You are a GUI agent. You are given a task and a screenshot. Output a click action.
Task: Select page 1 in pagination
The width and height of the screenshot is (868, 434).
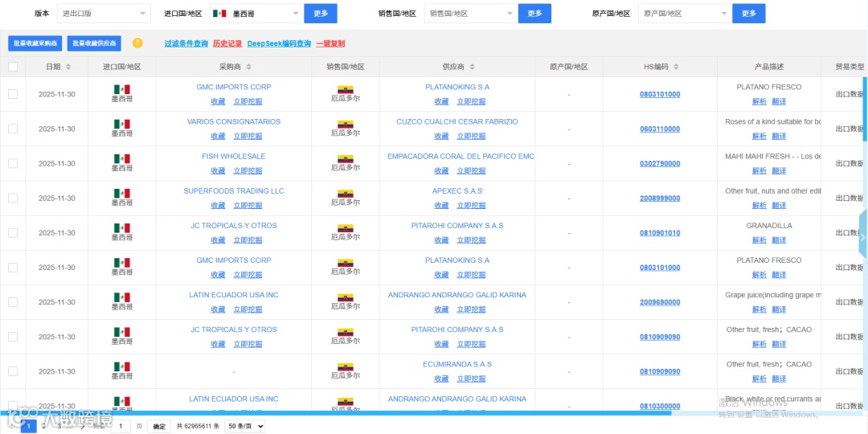tap(29, 426)
